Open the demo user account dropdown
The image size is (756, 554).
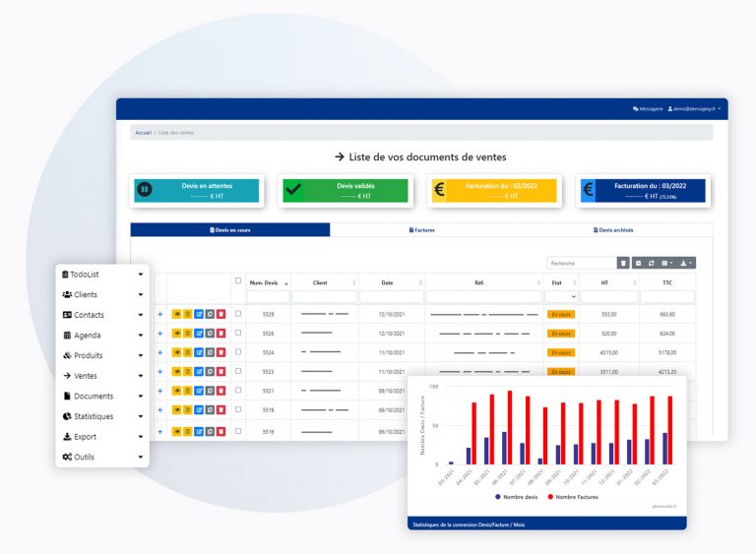694,108
